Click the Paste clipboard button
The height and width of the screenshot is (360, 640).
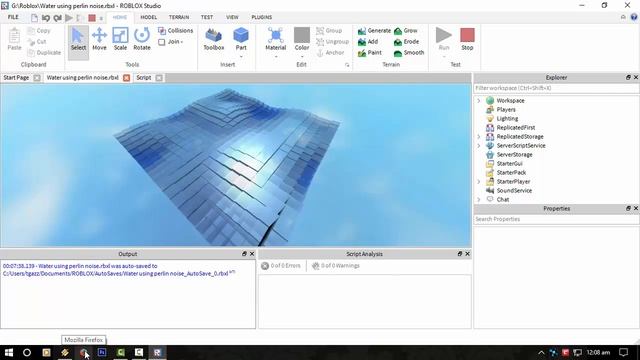point(14,40)
